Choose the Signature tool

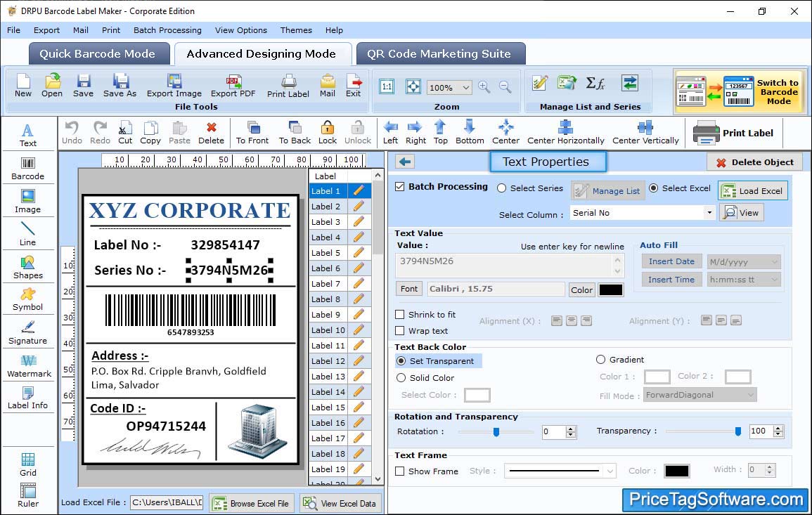28,333
